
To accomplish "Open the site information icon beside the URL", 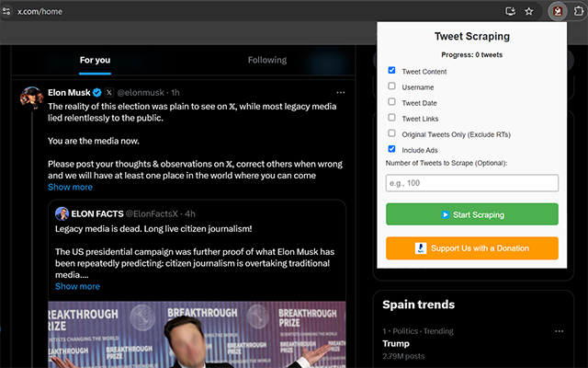I will (6, 12).
